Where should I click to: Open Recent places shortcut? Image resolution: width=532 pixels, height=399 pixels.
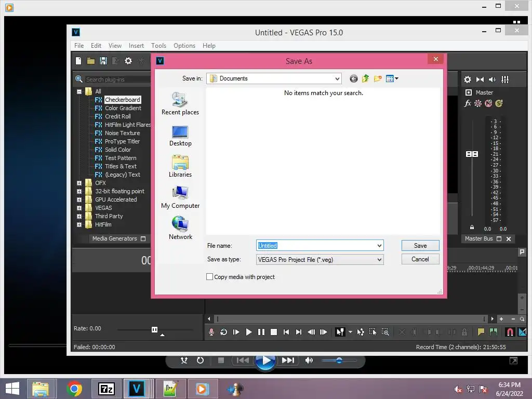[x=180, y=104]
